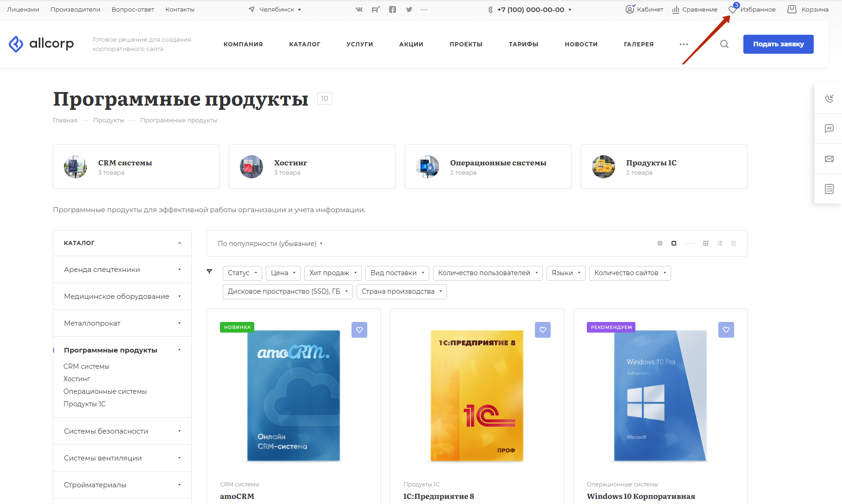Open ТАРИФЫ menu item
842x504 pixels.
click(x=524, y=44)
